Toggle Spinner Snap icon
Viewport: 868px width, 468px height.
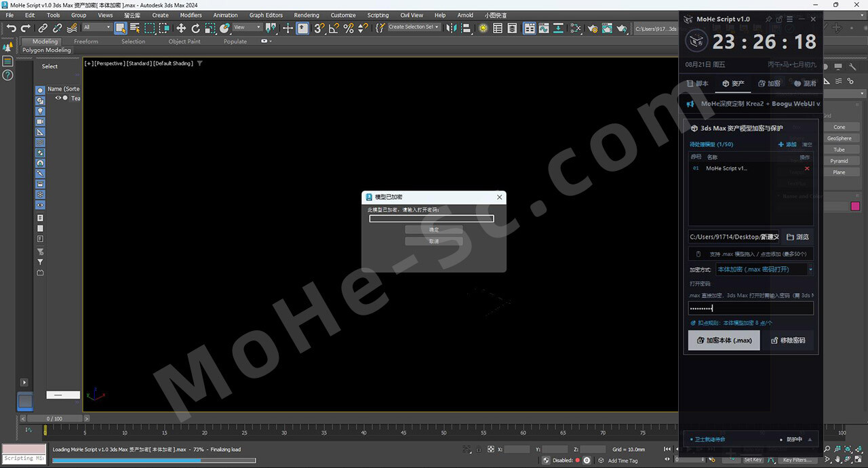pyautogui.click(x=363, y=28)
